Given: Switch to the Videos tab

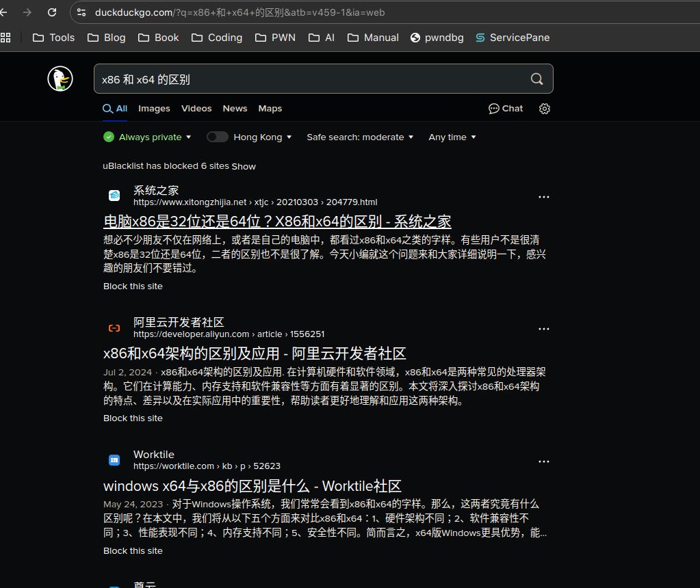Looking at the screenshot, I should coord(196,109).
